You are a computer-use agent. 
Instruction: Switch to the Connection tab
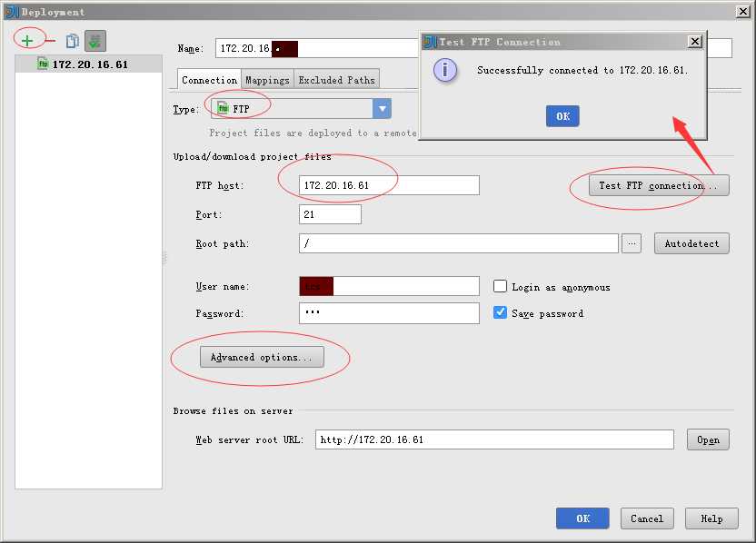(x=209, y=80)
